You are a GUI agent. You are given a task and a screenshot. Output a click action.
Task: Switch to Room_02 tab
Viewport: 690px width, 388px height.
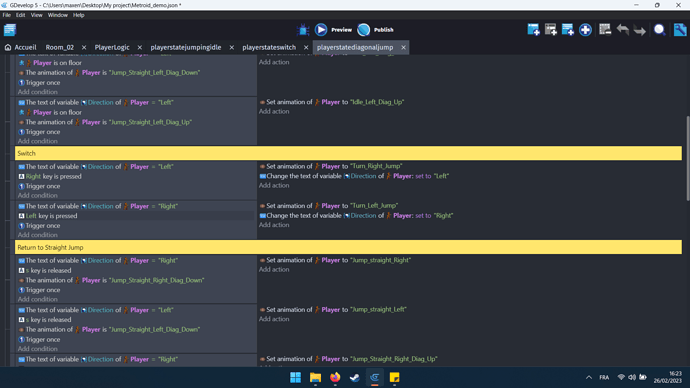click(x=59, y=47)
